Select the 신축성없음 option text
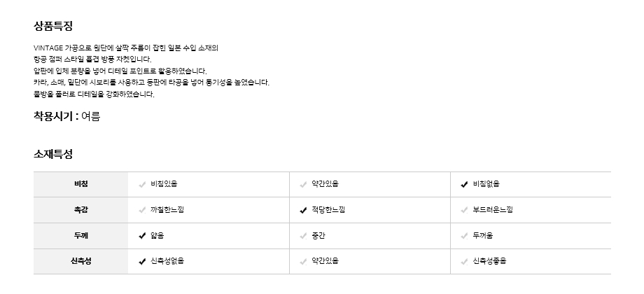644x294 pixels. 167,261
